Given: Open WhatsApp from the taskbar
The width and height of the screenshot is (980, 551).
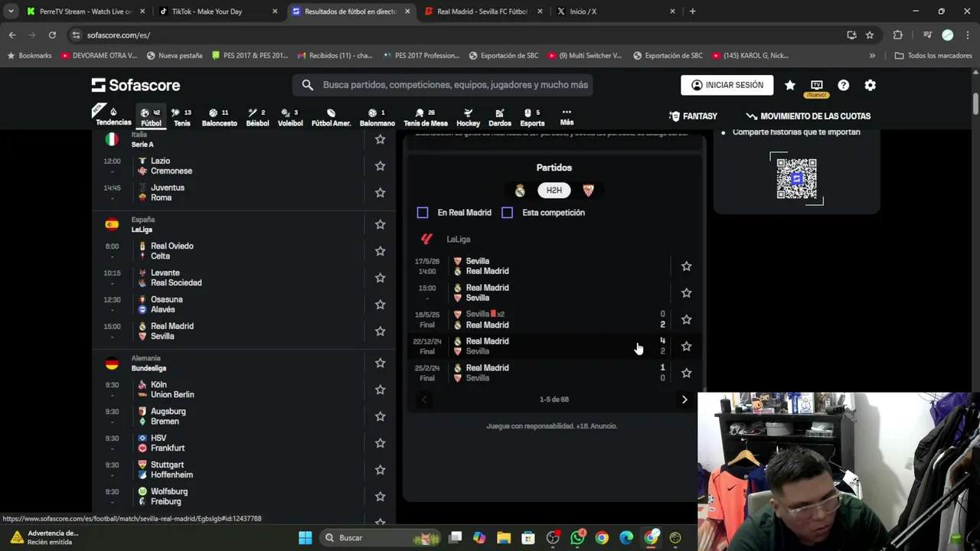Looking at the screenshot, I should click(577, 538).
